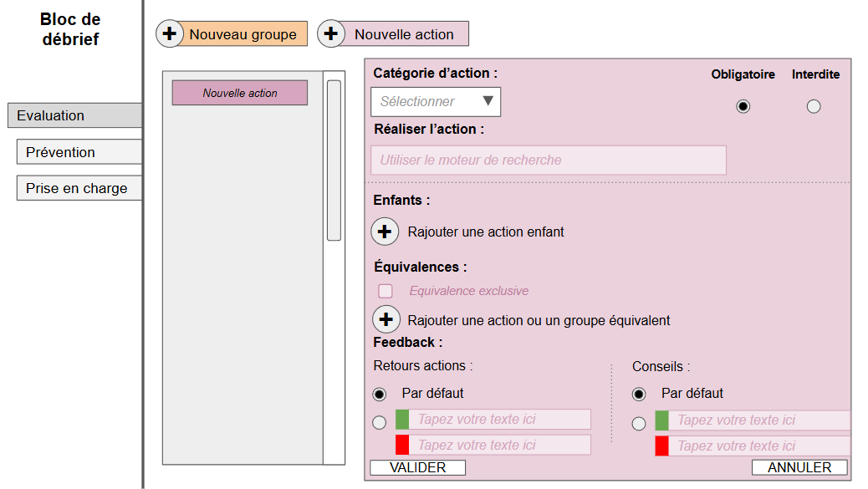Choose Par défaut under Conseils

click(639, 394)
